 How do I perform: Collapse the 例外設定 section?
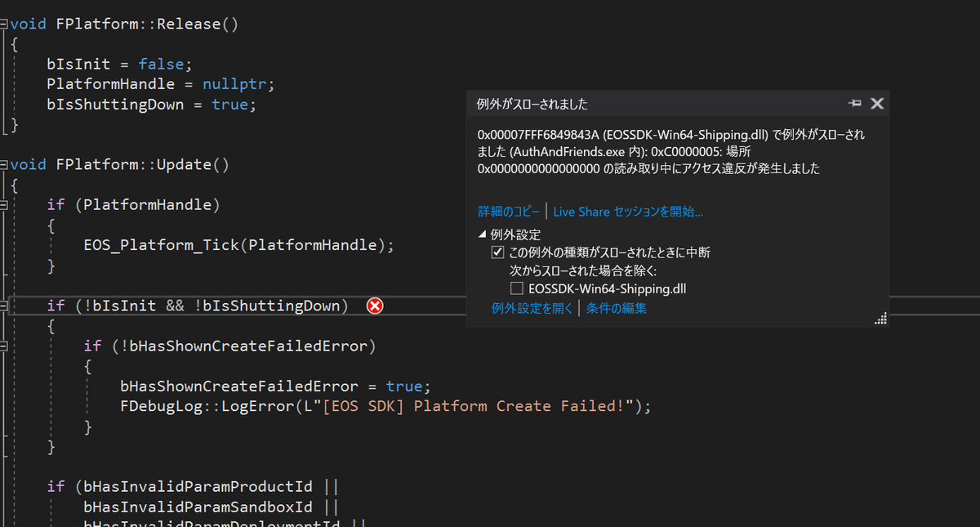pos(483,235)
